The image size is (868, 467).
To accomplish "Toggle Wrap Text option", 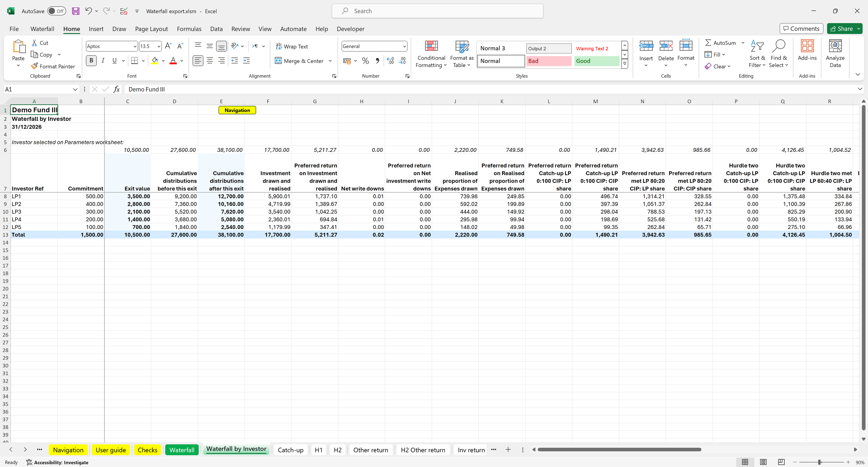I will (292, 46).
